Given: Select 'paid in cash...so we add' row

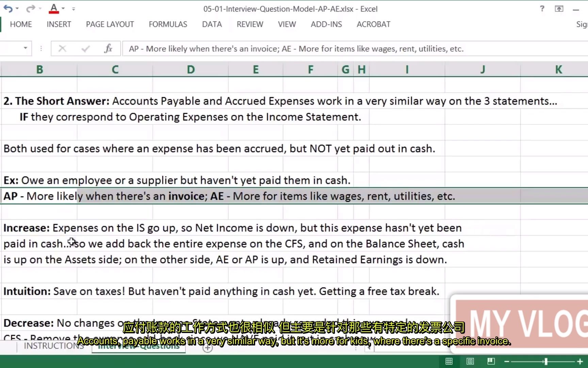Looking at the screenshot, I should click(234, 244).
